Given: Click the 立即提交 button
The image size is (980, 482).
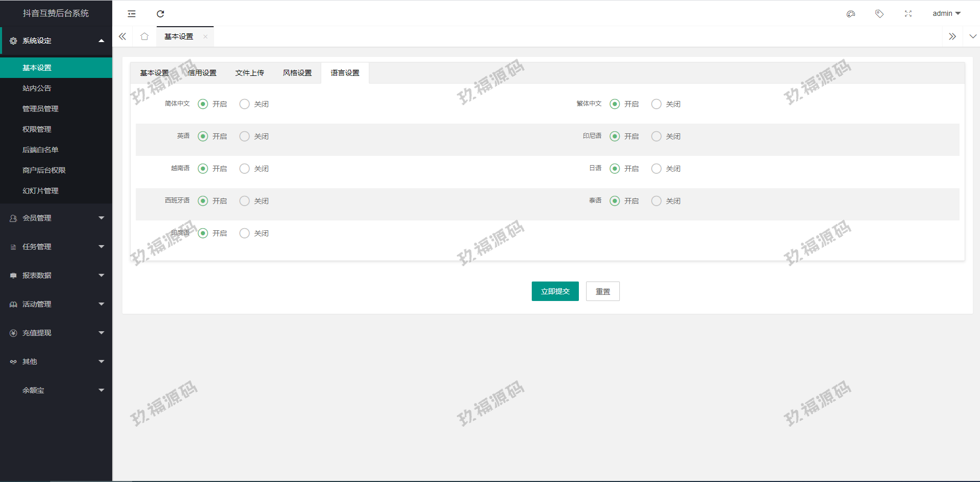Looking at the screenshot, I should click(555, 291).
